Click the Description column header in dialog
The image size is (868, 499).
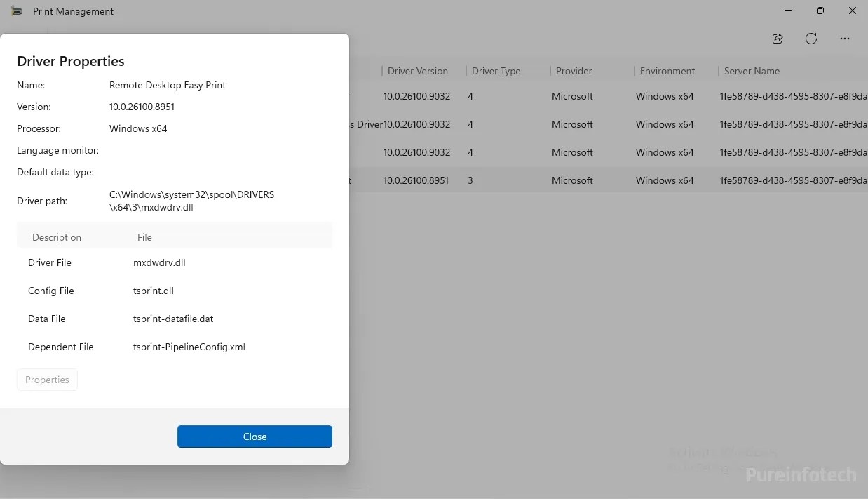[x=57, y=237]
